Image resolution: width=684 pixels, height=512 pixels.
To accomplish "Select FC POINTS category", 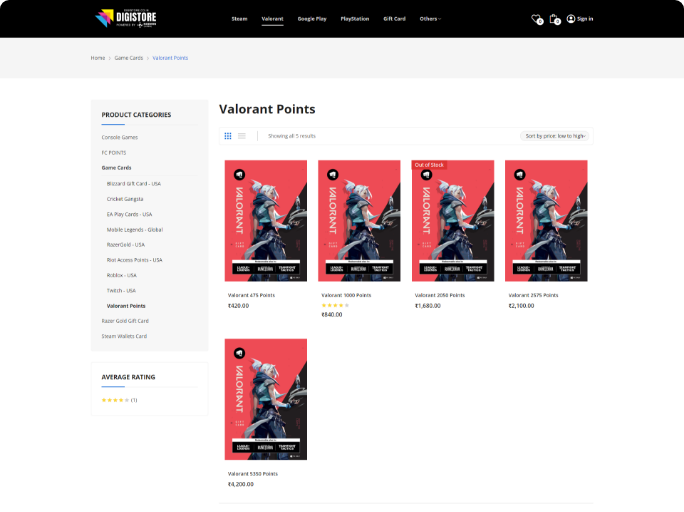I will point(114,153).
